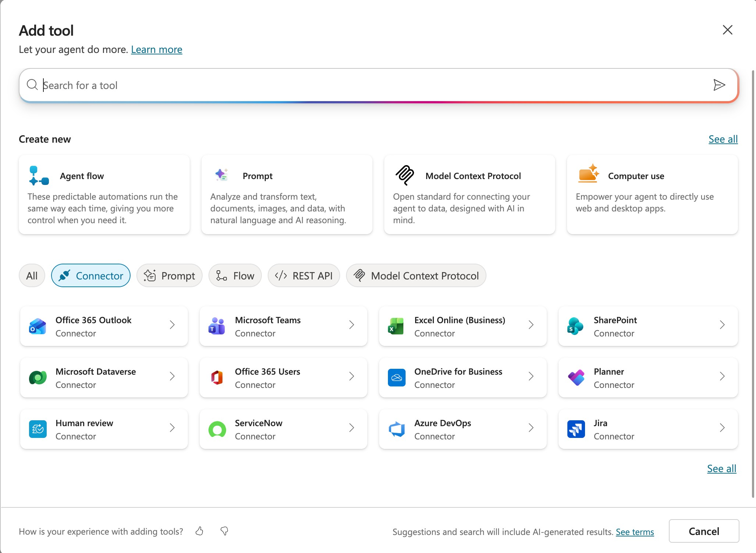Expand the Planner connector chevron
This screenshot has height=553, width=756.
[722, 376]
